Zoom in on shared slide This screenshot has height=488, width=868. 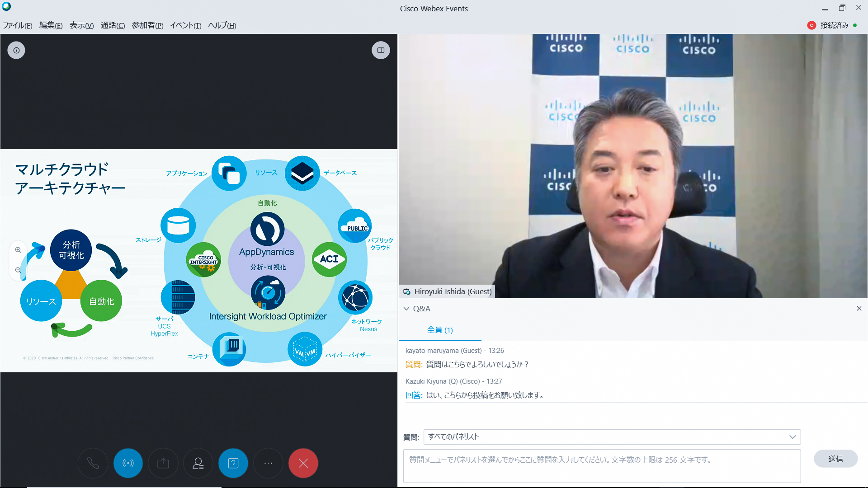[x=18, y=250]
